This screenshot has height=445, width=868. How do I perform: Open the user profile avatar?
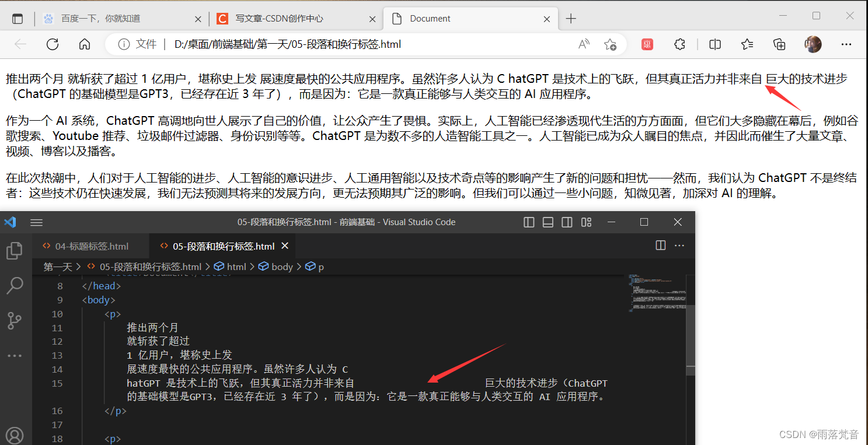point(813,44)
